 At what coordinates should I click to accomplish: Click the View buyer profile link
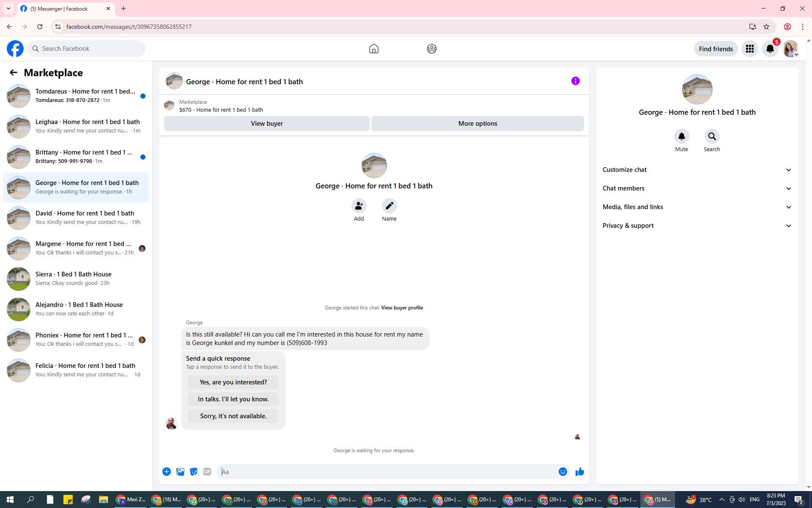click(402, 308)
